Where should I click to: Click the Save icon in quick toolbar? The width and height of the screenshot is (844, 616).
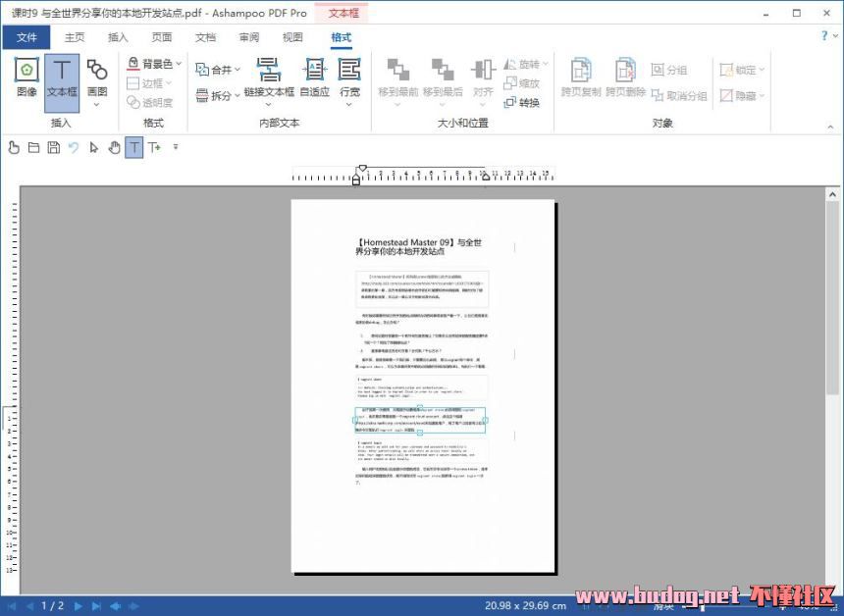[x=53, y=147]
